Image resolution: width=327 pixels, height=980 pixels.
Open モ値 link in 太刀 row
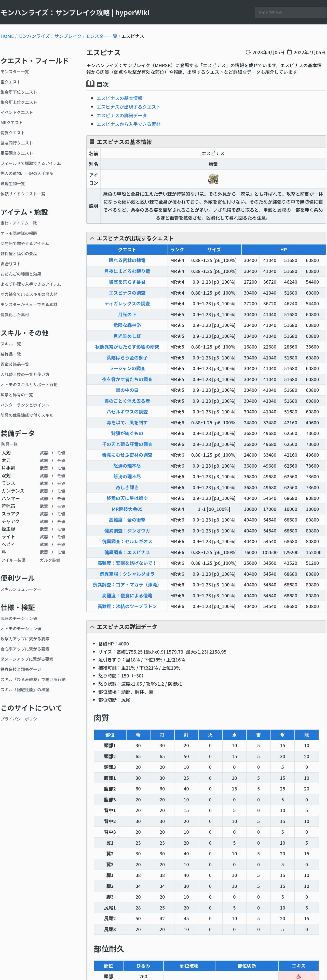(61, 460)
